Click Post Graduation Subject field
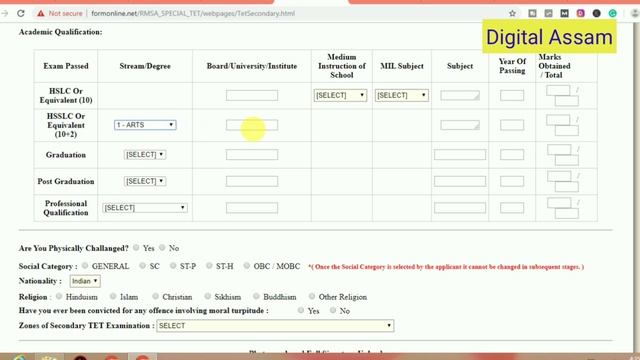Screen dimensions: 640x360 coord(460,181)
